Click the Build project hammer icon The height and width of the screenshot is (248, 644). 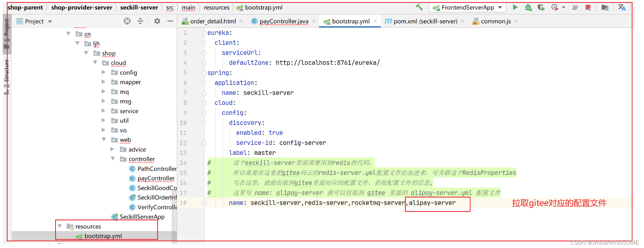[419, 7]
